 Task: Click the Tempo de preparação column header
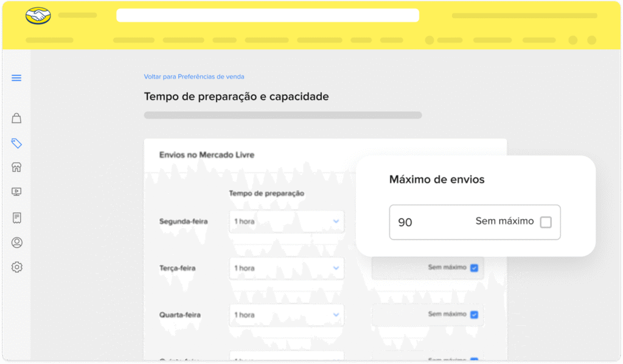pyautogui.click(x=266, y=193)
